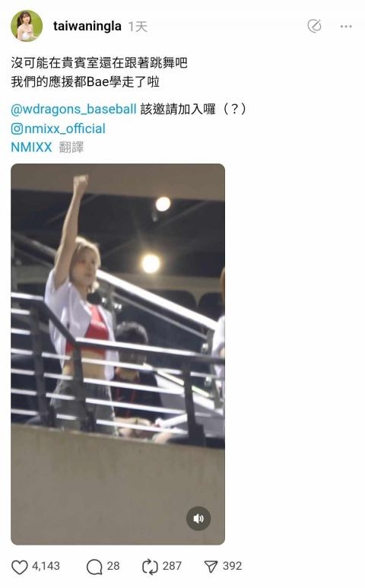365x588 pixels.
Task: Follow the nmixx_official Instagram link
Action: [x=65, y=129]
